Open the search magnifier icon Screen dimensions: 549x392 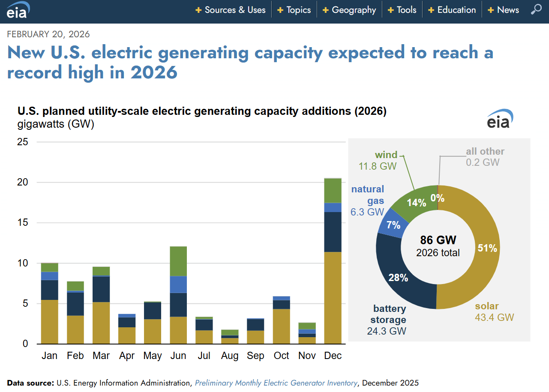click(536, 9)
